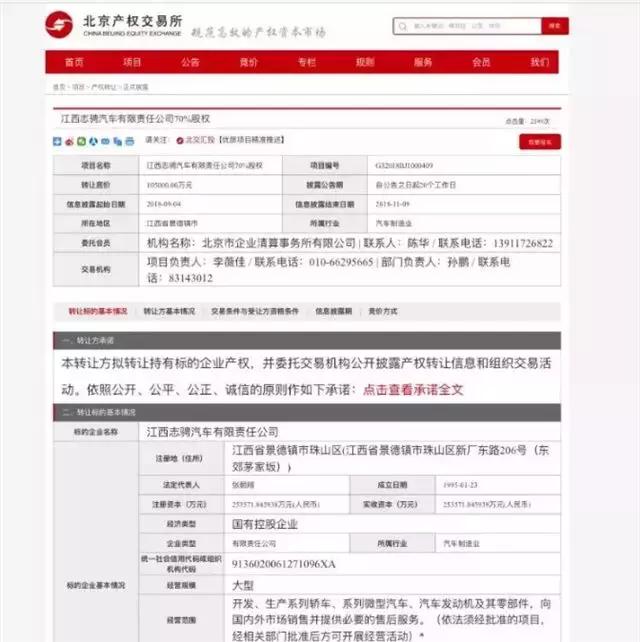The width and height of the screenshot is (640, 642).
Task: Open 公告 in the navigation bar
Action: (x=190, y=62)
